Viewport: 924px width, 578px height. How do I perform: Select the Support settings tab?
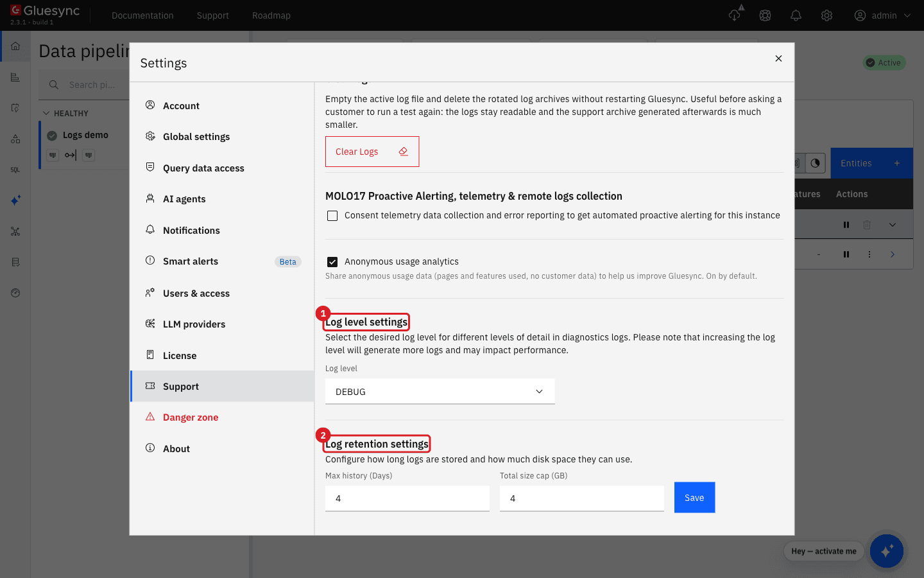click(222, 386)
